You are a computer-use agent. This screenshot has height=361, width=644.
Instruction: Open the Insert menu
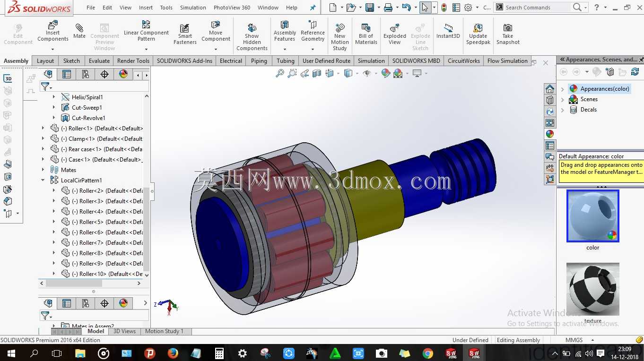(146, 8)
